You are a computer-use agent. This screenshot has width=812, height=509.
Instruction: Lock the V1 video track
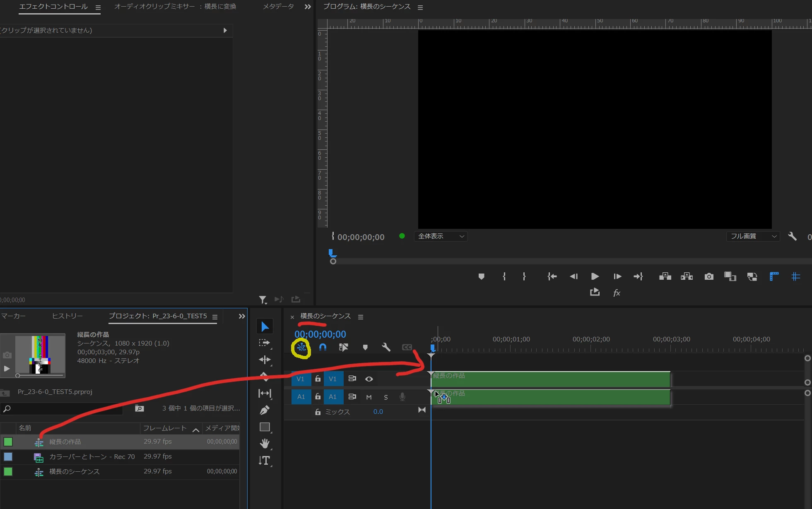(x=318, y=379)
